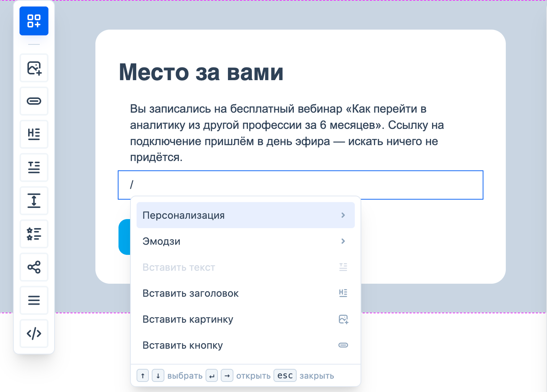
Task: Add a spacer block from the sidebar
Action: [34, 201]
